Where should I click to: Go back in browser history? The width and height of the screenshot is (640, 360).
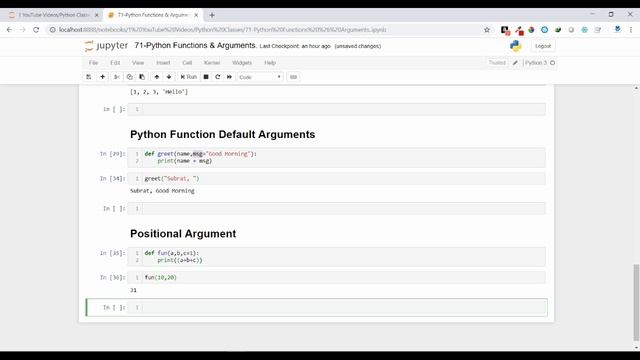coord(9,30)
